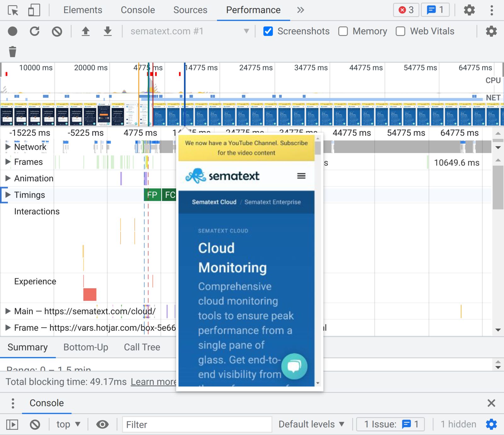
Task: Enable the Memory checkbox
Action: point(343,31)
